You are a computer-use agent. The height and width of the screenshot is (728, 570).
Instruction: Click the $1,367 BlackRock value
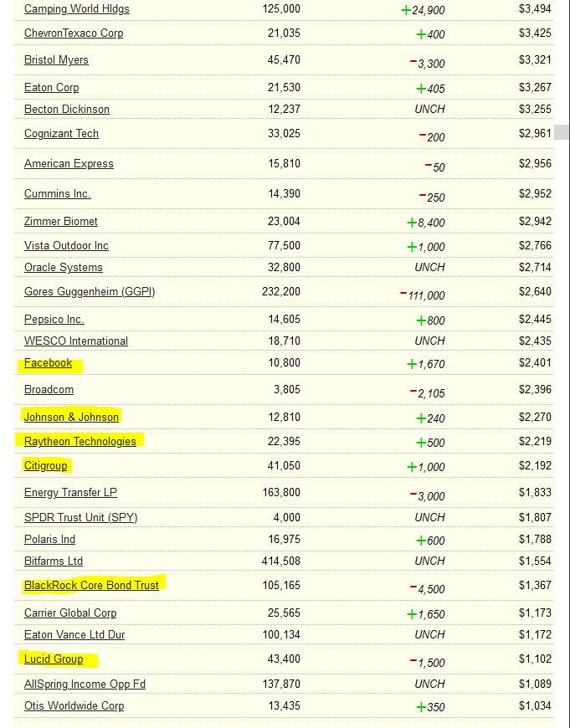click(x=535, y=585)
